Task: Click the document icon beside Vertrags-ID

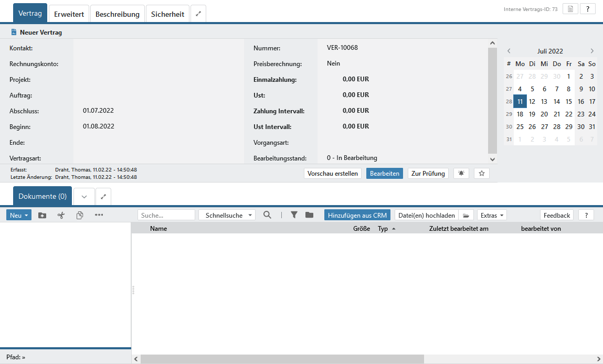Action: [x=570, y=9]
